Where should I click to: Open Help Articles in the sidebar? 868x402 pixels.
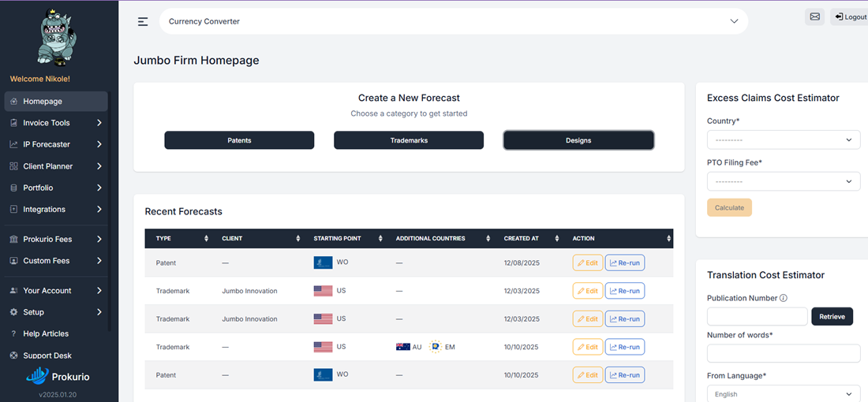pyautogui.click(x=46, y=333)
